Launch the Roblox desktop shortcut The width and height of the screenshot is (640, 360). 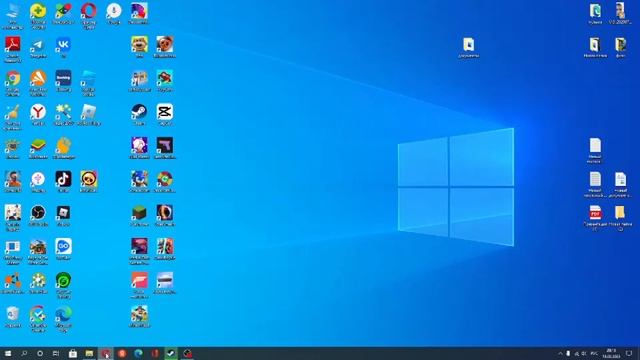63,216
